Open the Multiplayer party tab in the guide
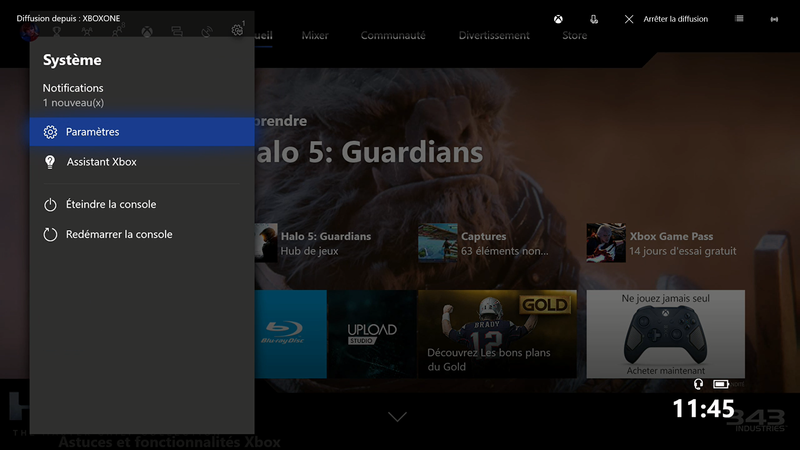 [87, 32]
